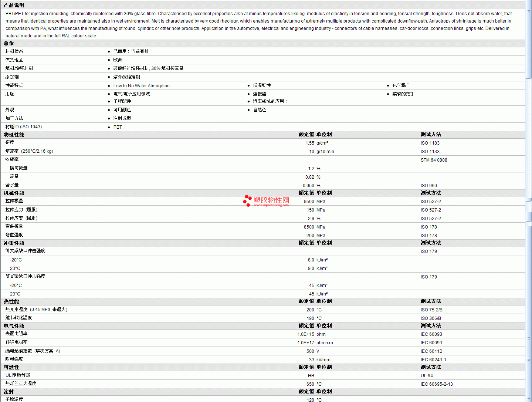Click the 产品说明 section header
The height and width of the screenshot is (402, 532).
[14, 5]
